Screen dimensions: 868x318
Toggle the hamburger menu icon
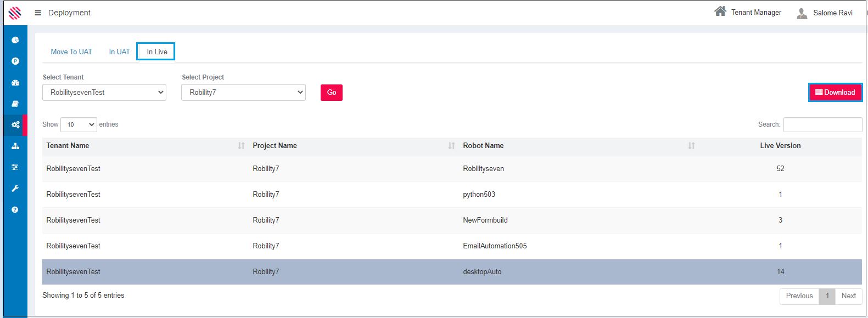click(x=38, y=13)
